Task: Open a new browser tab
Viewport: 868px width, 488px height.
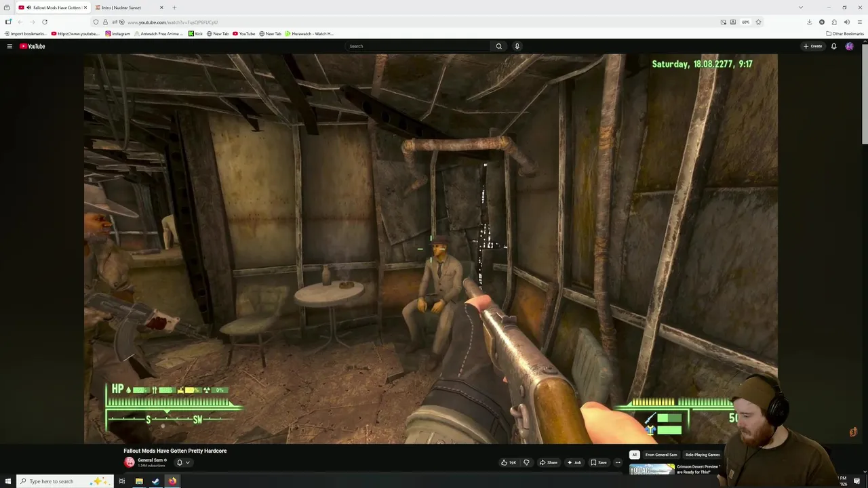Action: tap(174, 7)
